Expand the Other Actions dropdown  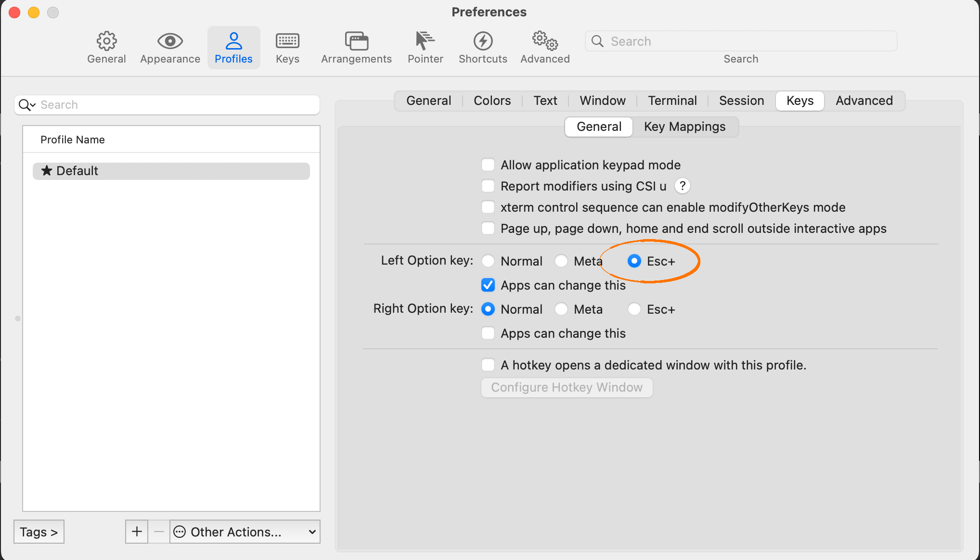(x=245, y=532)
